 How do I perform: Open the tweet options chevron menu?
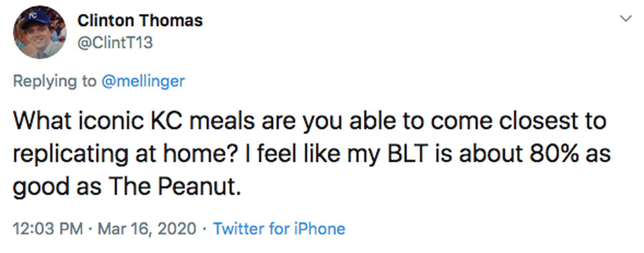pos(625,19)
